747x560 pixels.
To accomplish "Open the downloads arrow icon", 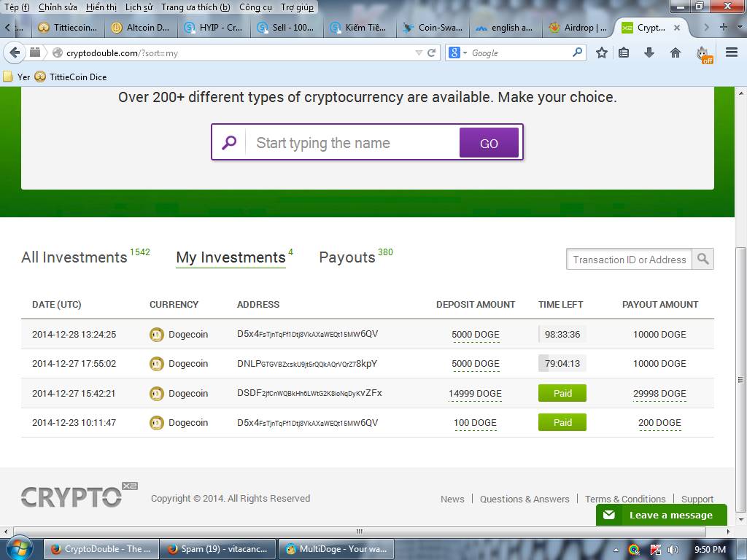I will (649, 52).
